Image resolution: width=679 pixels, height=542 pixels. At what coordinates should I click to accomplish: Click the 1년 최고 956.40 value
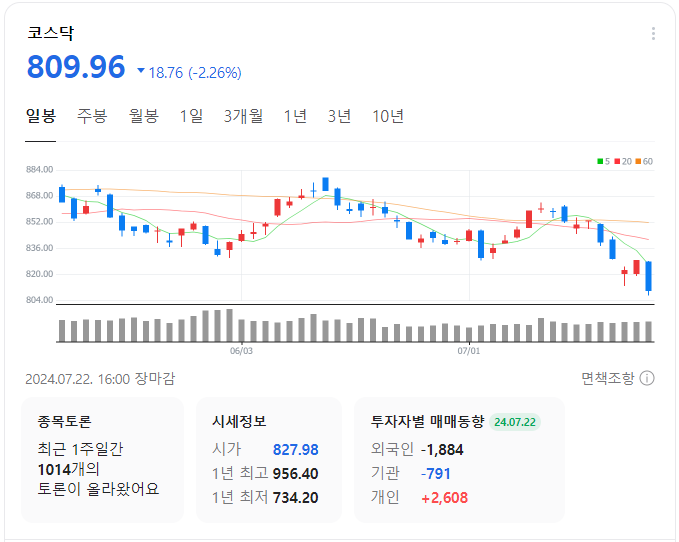coord(296,474)
